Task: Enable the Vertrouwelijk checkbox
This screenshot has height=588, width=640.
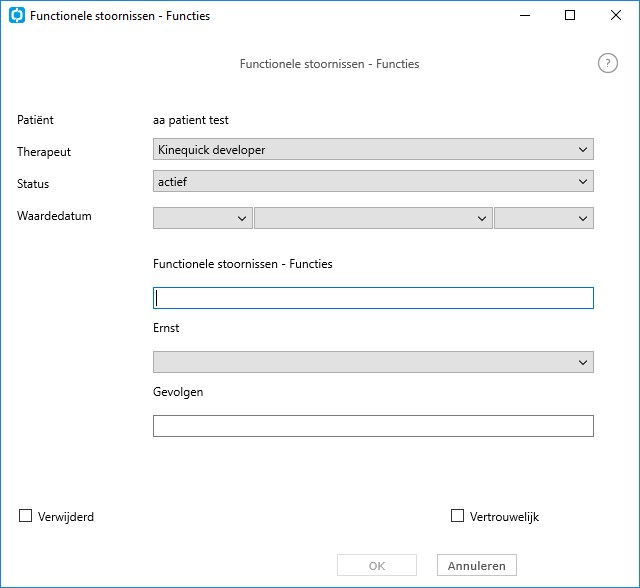Action: coord(457,516)
